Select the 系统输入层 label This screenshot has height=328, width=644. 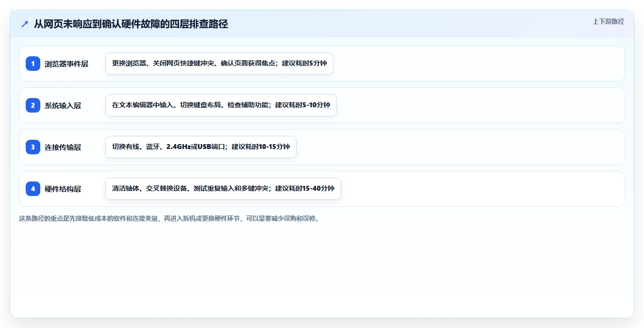click(x=63, y=105)
